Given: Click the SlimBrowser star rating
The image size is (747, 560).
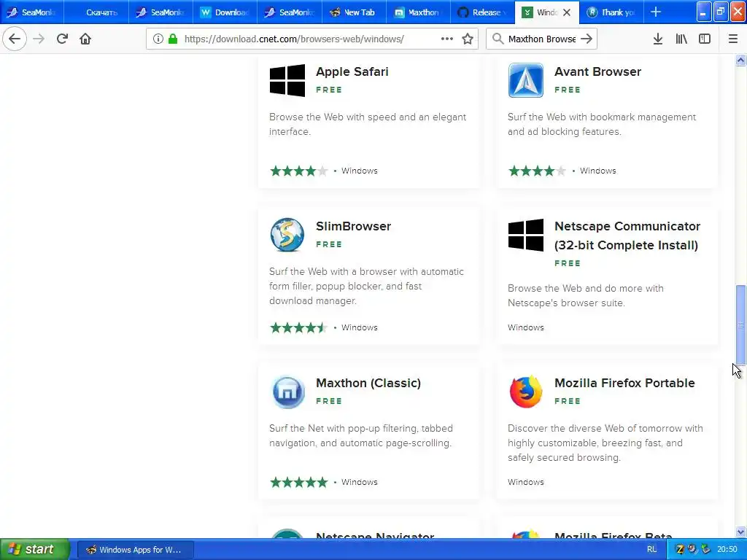Looking at the screenshot, I should point(298,327).
